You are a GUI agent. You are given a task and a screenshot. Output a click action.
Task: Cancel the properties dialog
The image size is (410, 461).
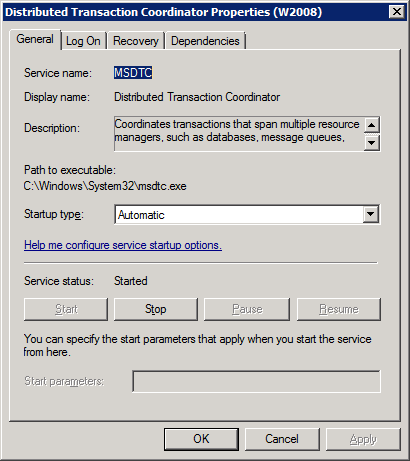click(282, 439)
